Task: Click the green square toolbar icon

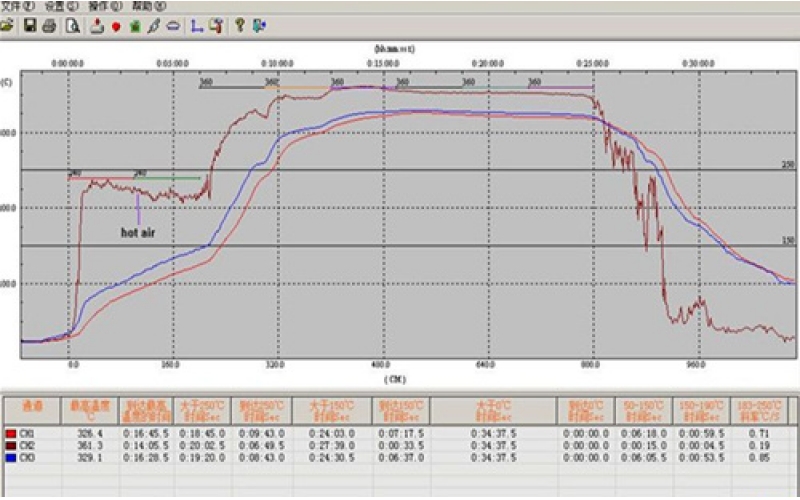Action: pos(134,27)
